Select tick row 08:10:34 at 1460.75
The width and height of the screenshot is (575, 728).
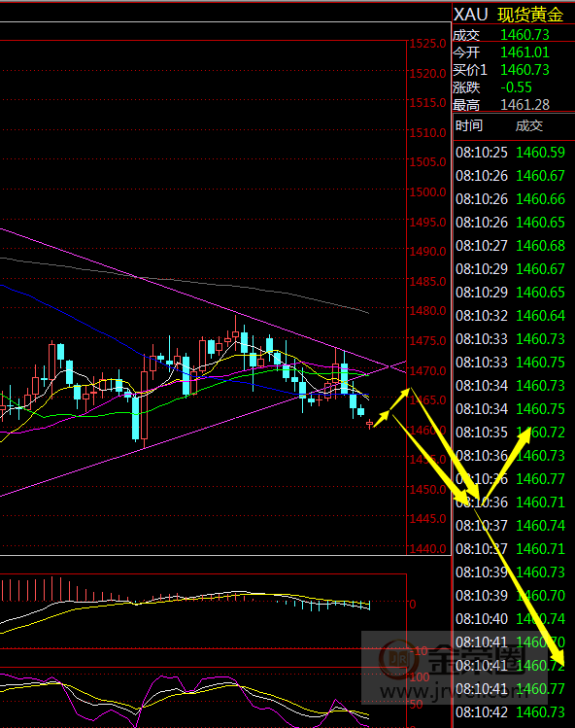tap(511, 409)
